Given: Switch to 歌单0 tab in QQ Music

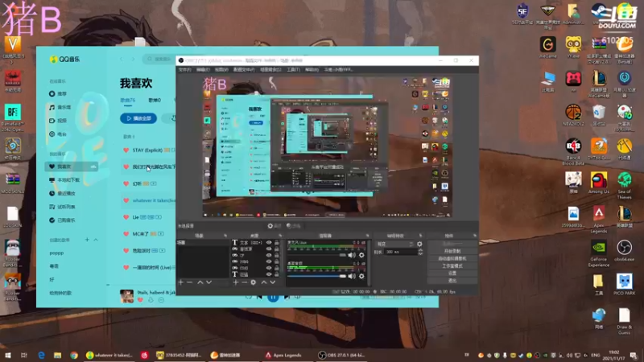Looking at the screenshot, I should click(x=155, y=100).
